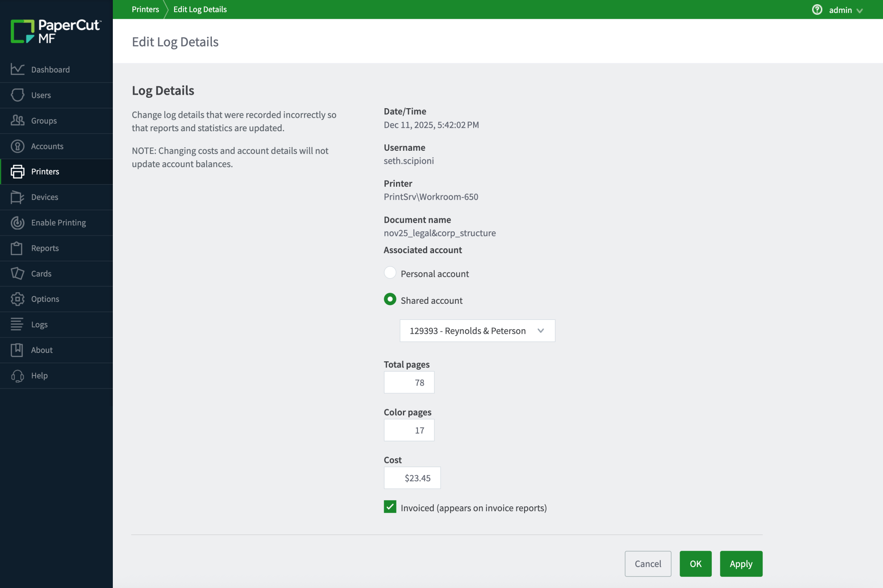Click the Reports clipboard icon
Screen dimensions: 883x588
coord(17,248)
